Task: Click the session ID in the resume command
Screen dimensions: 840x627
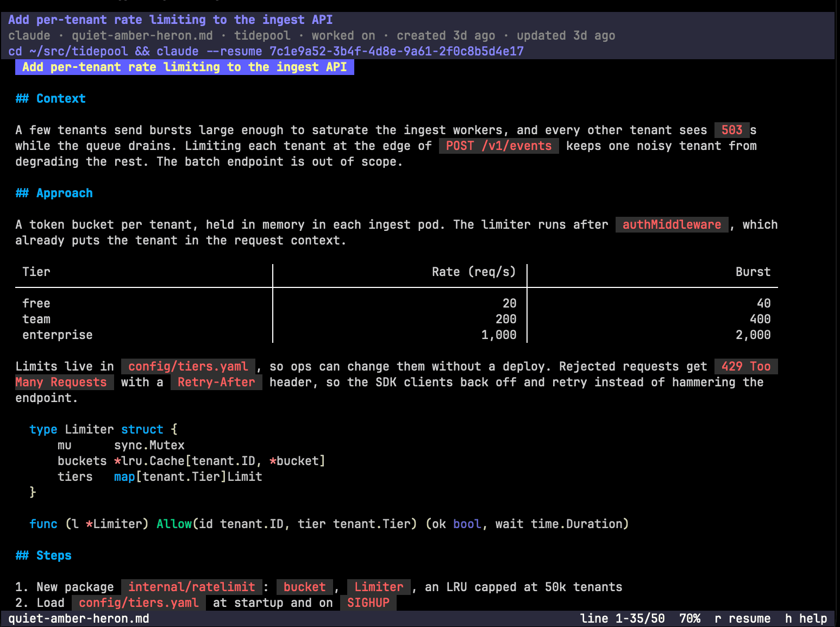Action: [397, 51]
